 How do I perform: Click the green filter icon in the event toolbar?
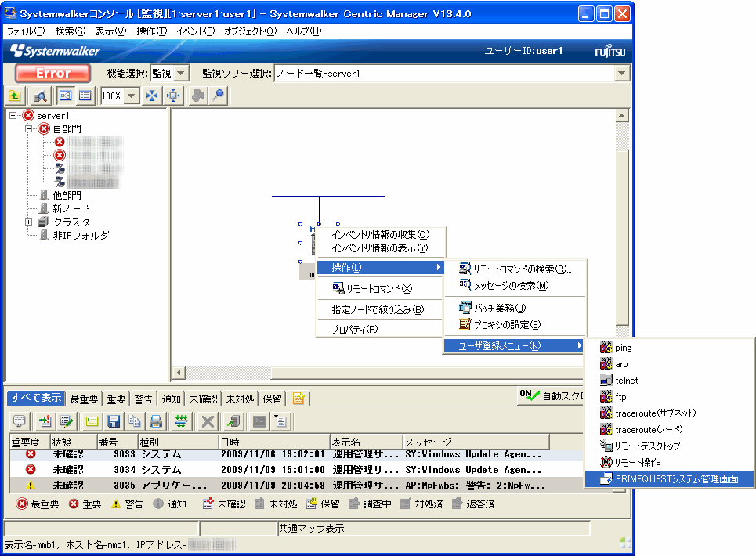click(181, 421)
